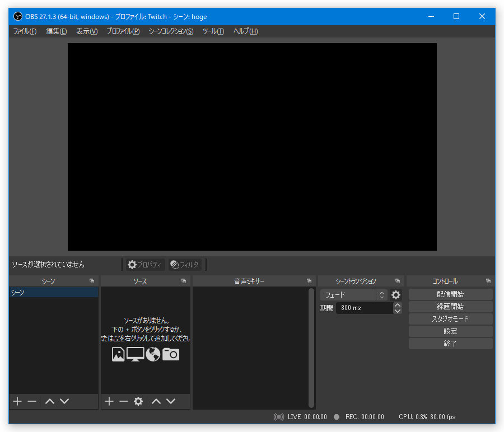Click the ソースがありません message
504x432 pixels.
point(147,321)
